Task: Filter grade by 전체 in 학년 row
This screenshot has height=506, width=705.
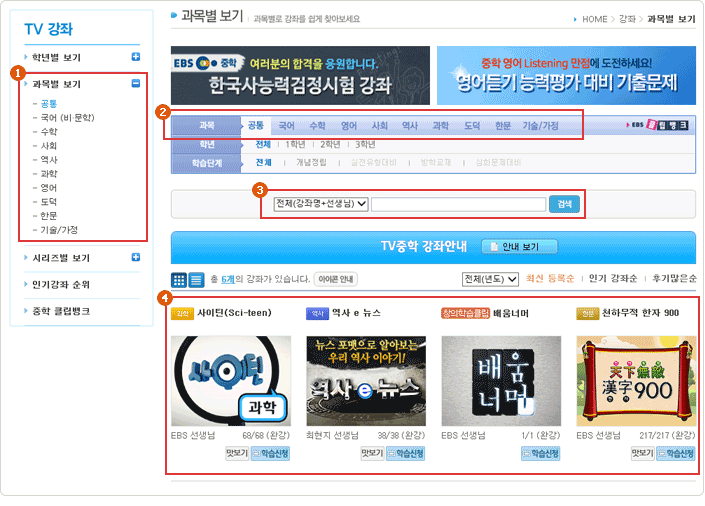Action: [x=263, y=144]
